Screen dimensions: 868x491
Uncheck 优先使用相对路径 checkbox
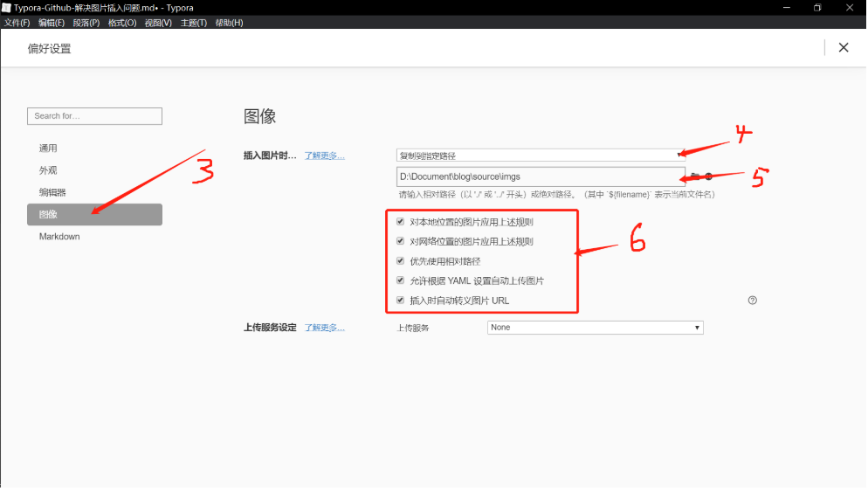point(400,261)
